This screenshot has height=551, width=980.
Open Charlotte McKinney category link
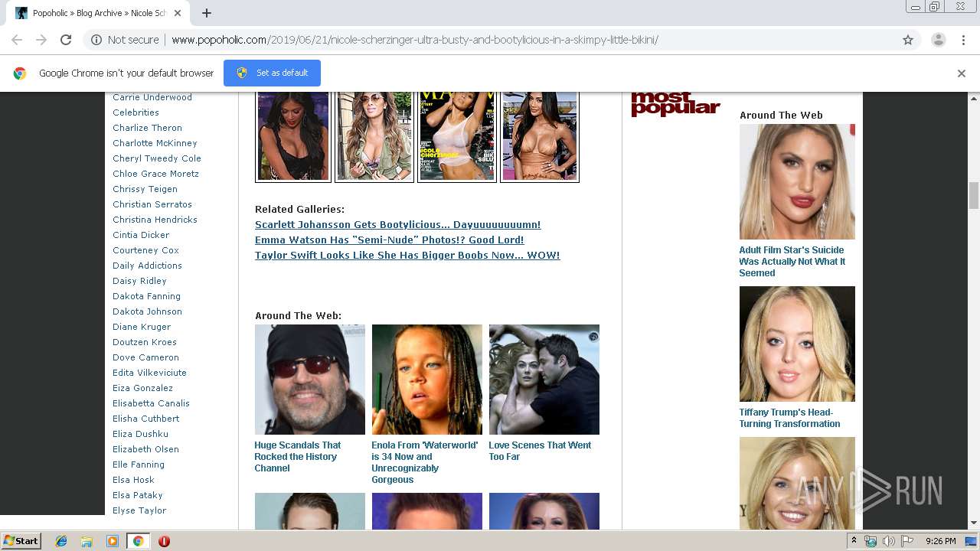(x=155, y=143)
